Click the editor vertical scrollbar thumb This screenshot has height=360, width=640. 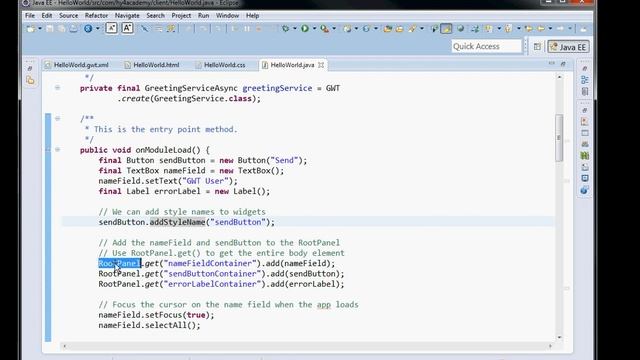[x=559, y=138]
